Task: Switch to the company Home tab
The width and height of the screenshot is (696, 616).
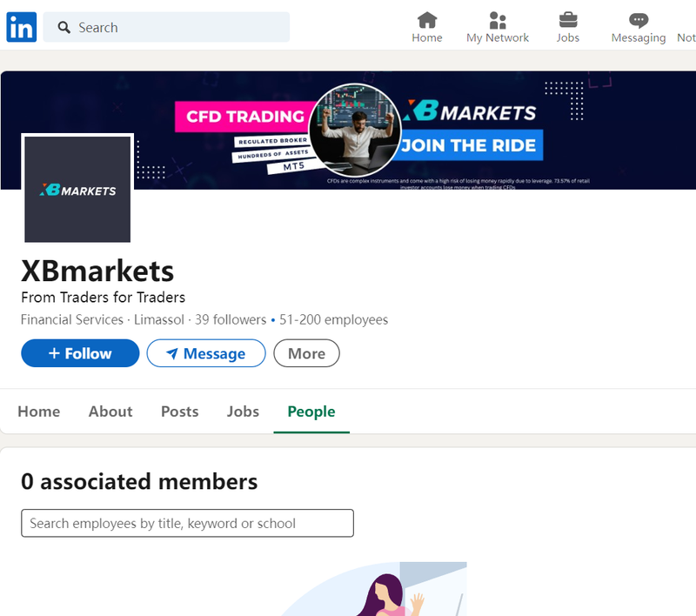Action: click(x=39, y=412)
